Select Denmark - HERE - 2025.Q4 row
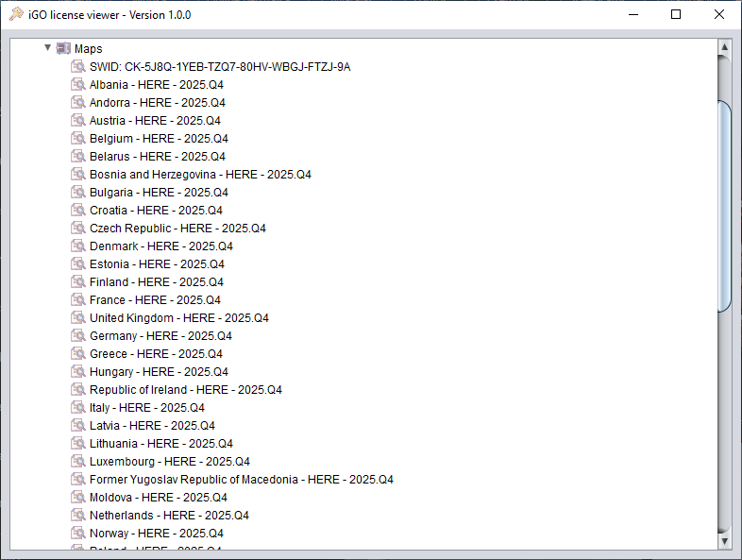 pos(160,246)
